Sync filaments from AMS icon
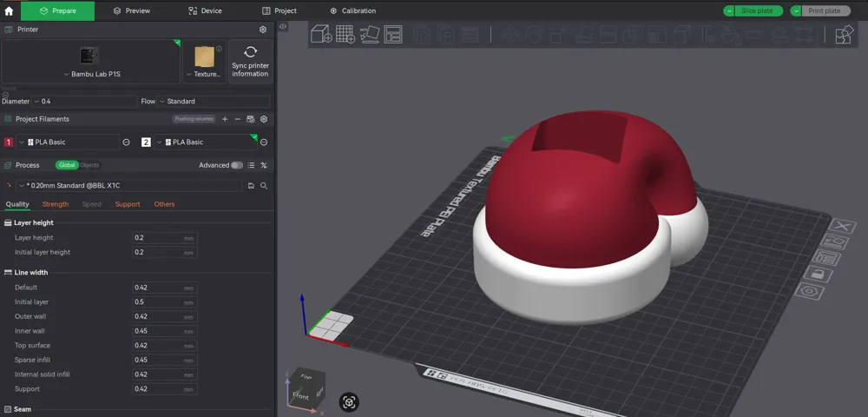This screenshot has height=417, width=868. 250,119
